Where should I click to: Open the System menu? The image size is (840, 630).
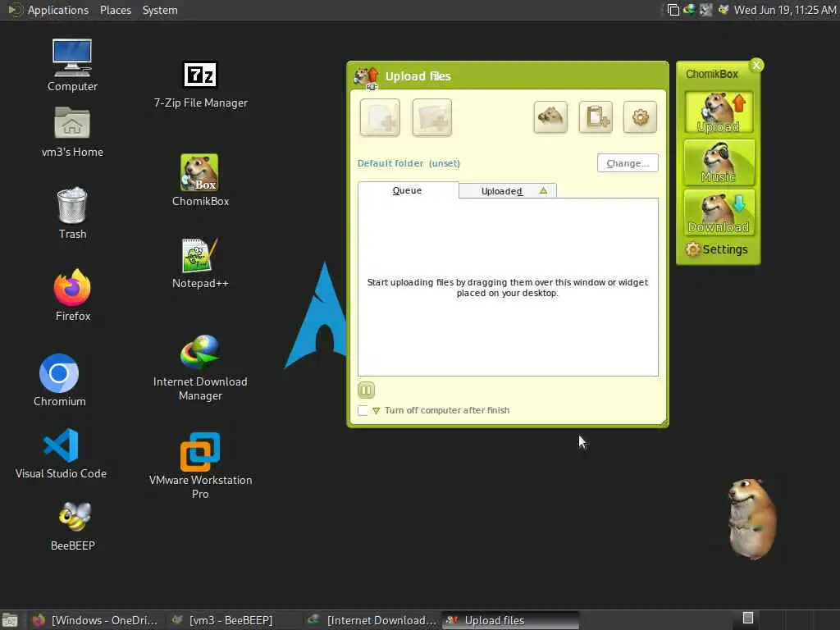[x=160, y=10]
